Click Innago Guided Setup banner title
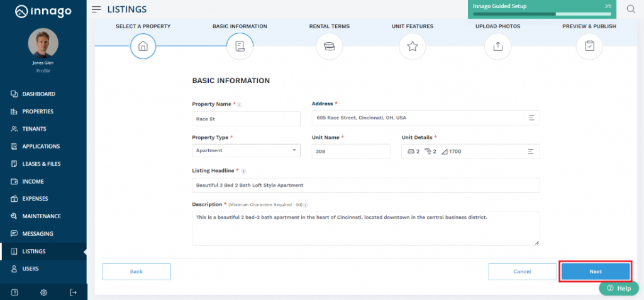The width and height of the screenshot is (644, 300). [x=499, y=6]
